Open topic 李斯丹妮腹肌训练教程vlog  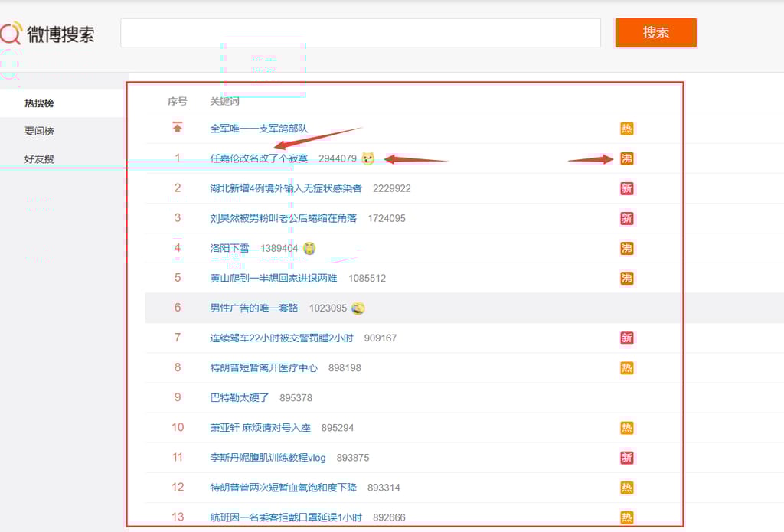[267, 458]
